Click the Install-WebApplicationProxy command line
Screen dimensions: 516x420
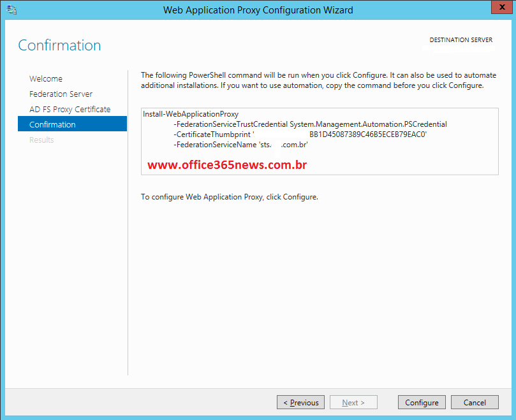[191, 114]
